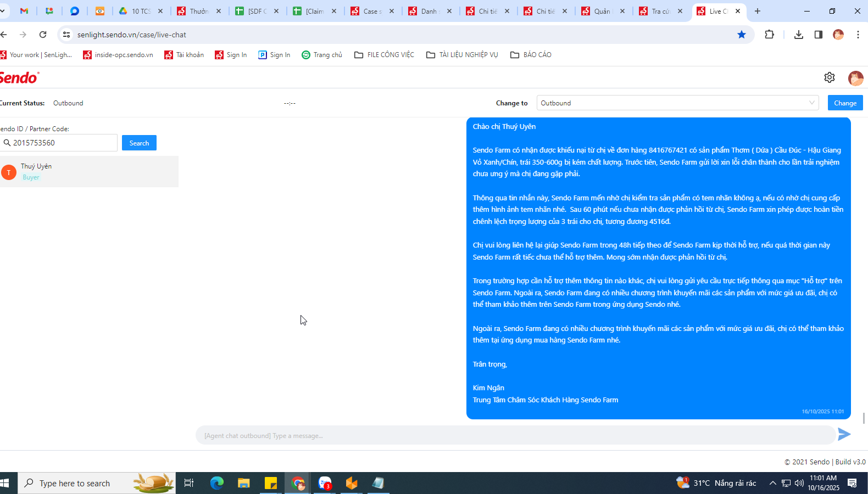The image size is (868, 494).
Task: Open 'Your work | SenLigh...' bookmark
Action: pos(36,55)
